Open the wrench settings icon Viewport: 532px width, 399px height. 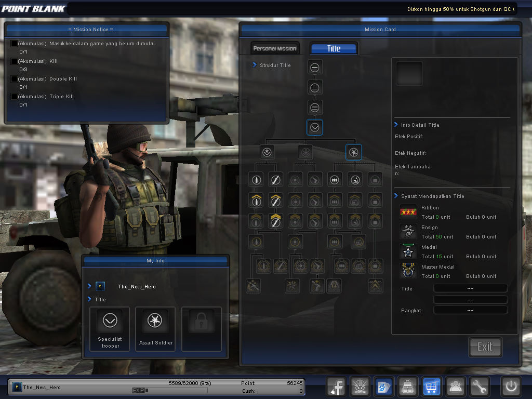479,387
